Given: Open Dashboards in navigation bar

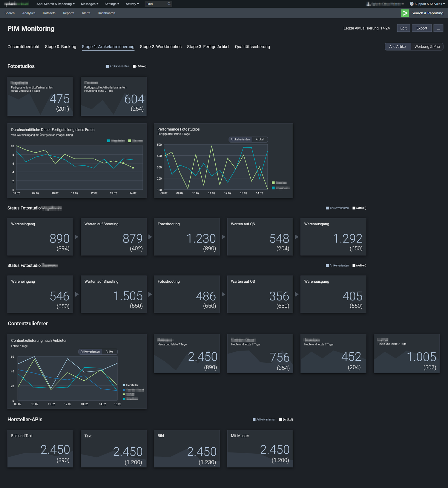Looking at the screenshot, I should 106,13.
